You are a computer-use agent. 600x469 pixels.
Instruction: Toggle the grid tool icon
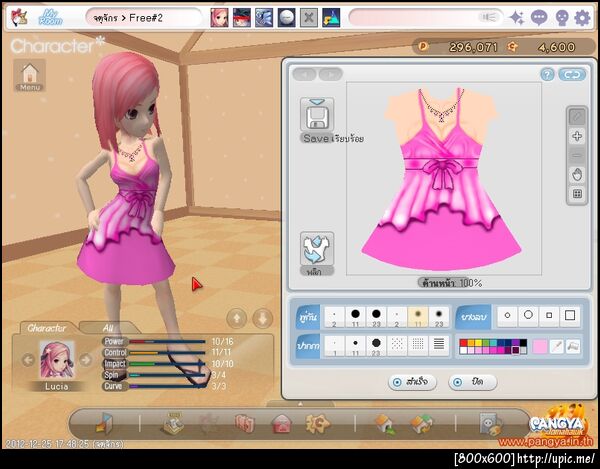577,194
